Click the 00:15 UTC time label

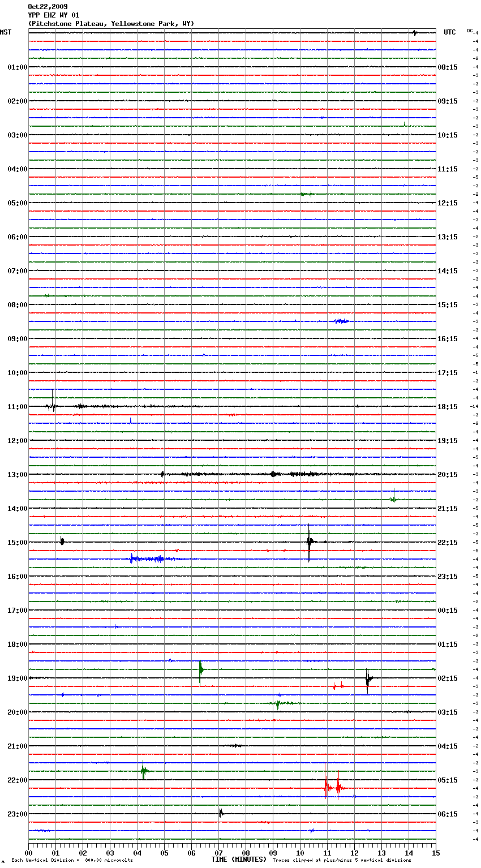[x=448, y=611]
